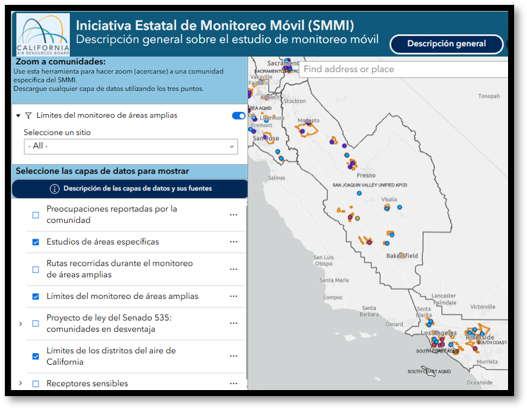Click the purple marker inside the Modesto boundary
Screen dimensions: 527x409
[302, 131]
